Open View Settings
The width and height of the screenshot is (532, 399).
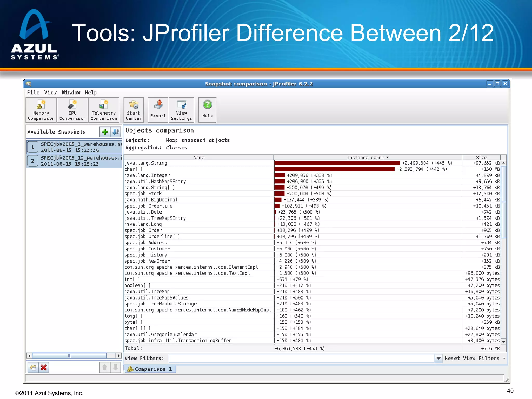click(181, 110)
